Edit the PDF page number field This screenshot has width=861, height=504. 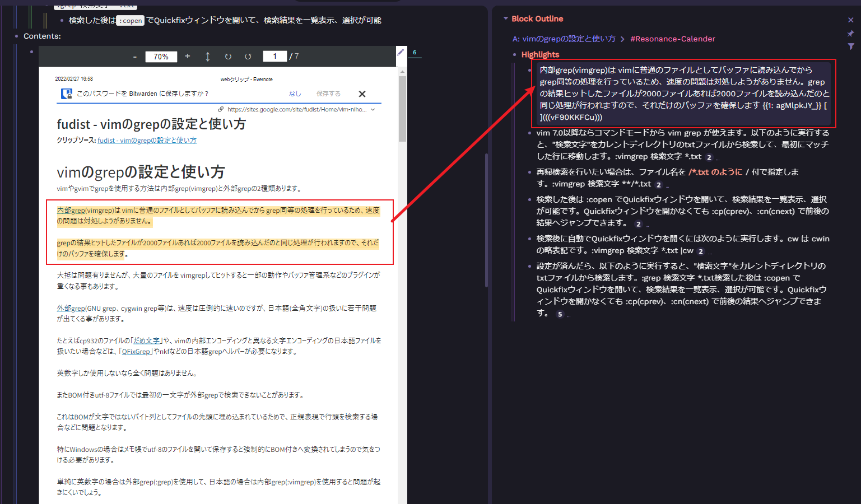[x=274, y=56]
